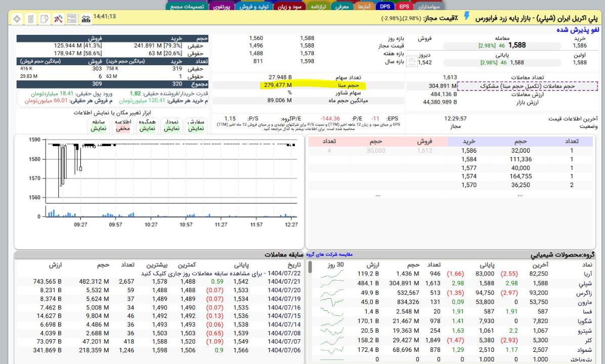Click the plus icon in the yellow header
This screenshot has width=605, height=364.
point(17,19)
